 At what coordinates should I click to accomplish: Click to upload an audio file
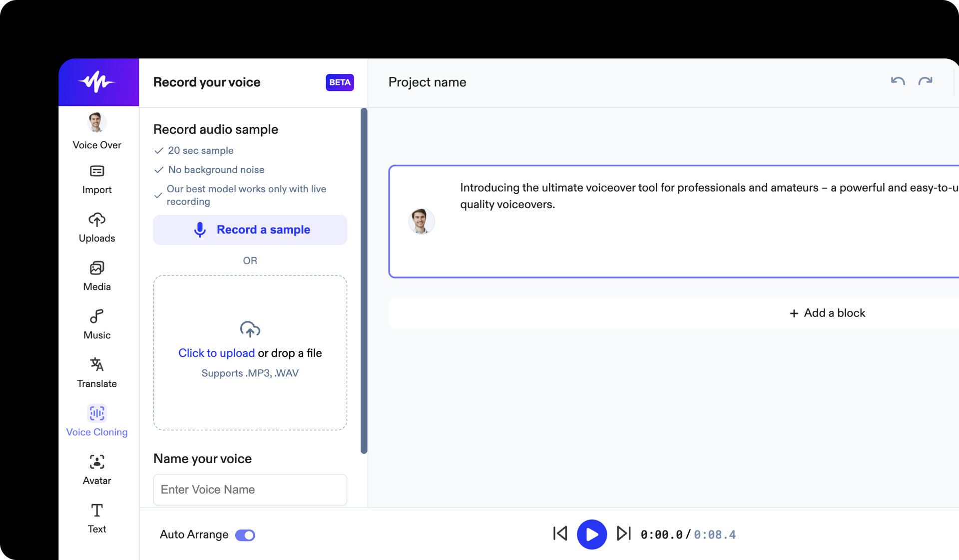click(x=216, y=353)
